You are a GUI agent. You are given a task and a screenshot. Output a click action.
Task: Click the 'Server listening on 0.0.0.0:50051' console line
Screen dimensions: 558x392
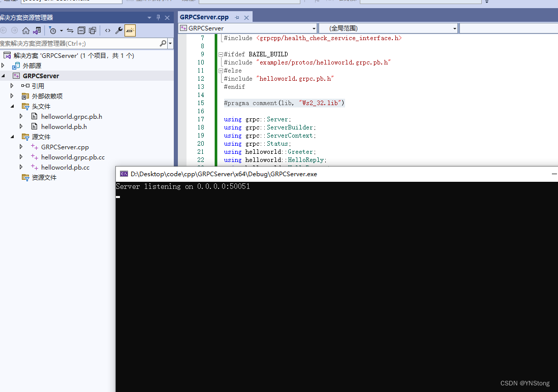tap(183, 186)
